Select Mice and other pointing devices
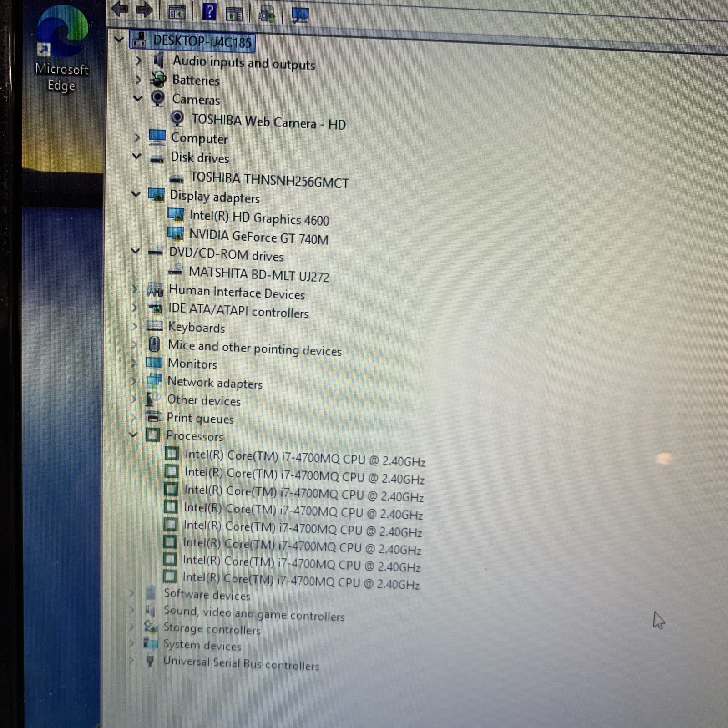Image resolution: width=728 pixels, height=728 pixels. 255,348
